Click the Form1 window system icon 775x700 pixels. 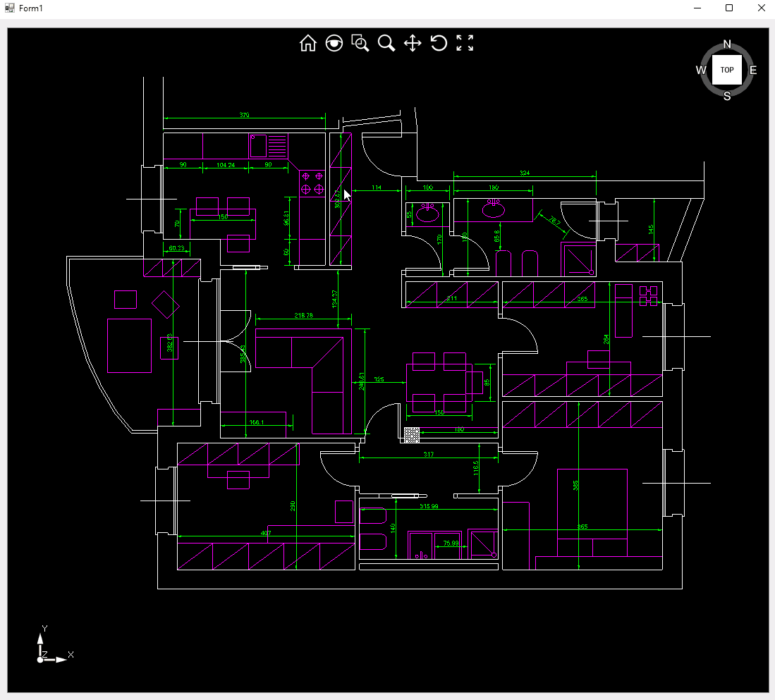coord(10,8)
